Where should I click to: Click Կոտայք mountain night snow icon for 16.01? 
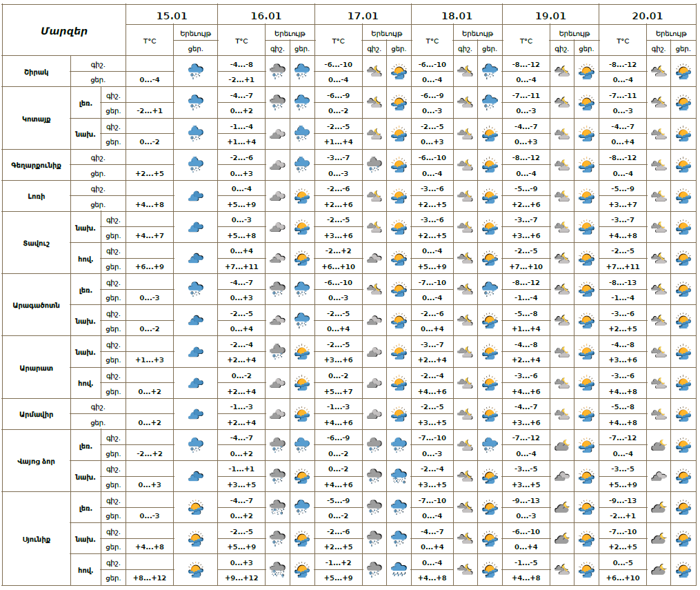[277, 102]
